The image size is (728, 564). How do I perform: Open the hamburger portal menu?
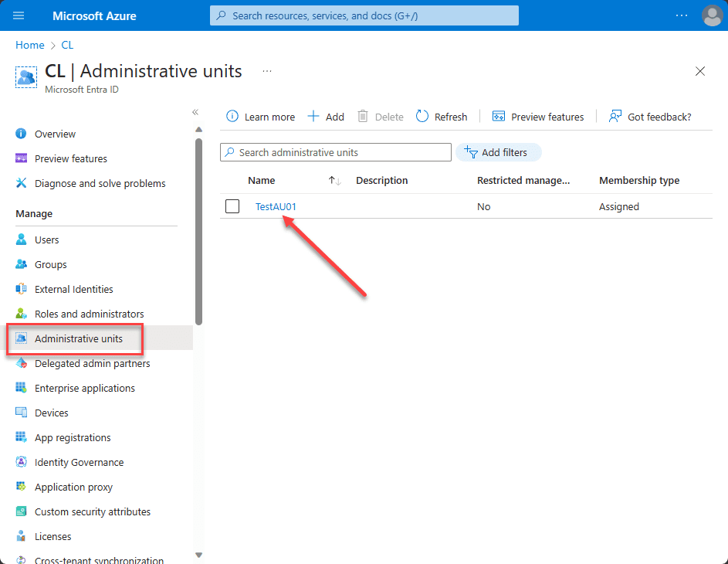pos(19,15)
